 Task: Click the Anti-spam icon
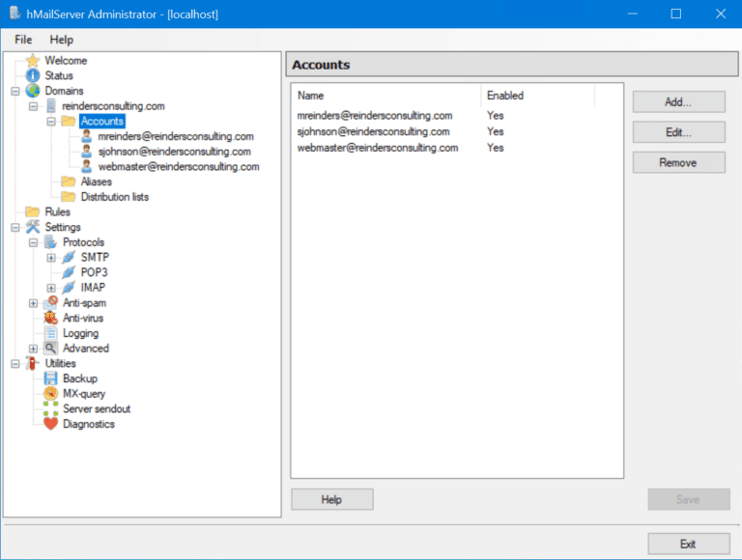pyautogui.click(x=50, y=303)
